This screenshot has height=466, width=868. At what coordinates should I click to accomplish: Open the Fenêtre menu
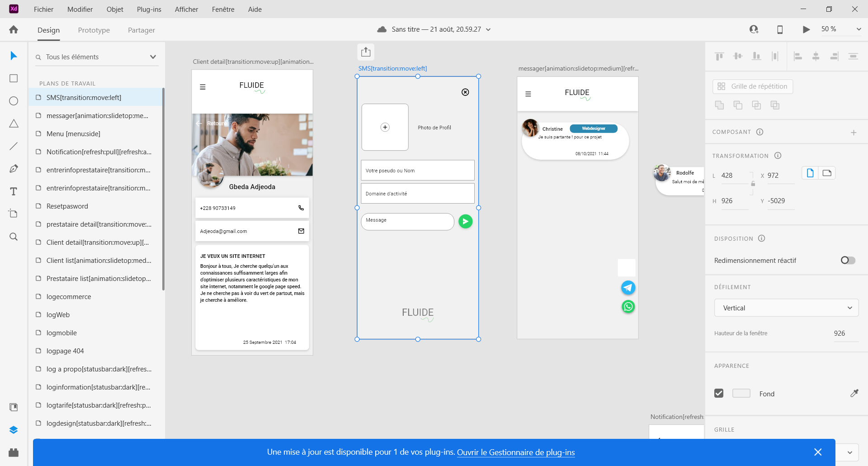(223, 9)
